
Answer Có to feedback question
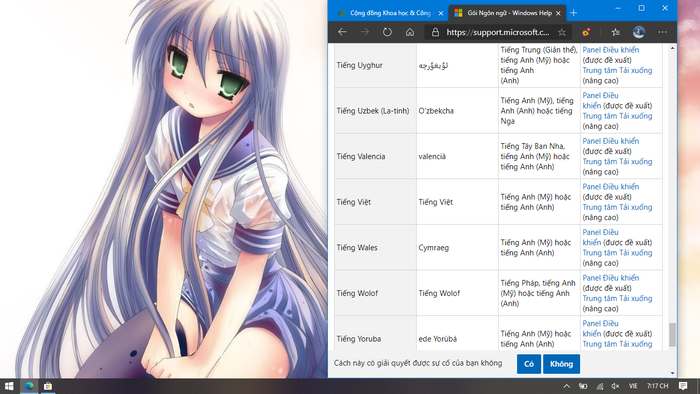click(x=529, y=364)
